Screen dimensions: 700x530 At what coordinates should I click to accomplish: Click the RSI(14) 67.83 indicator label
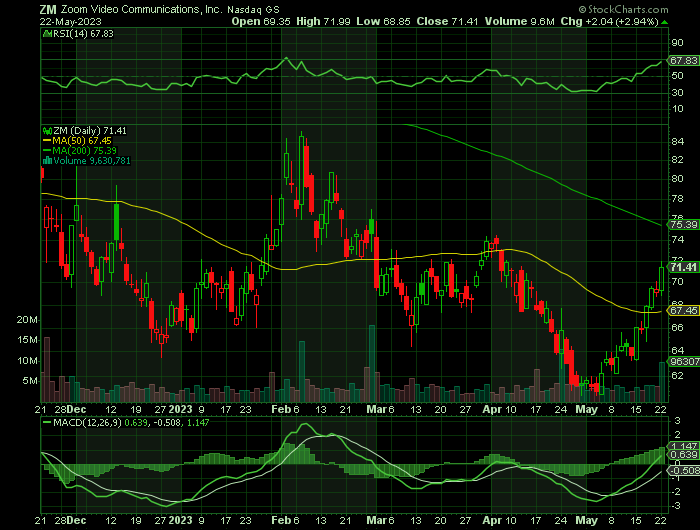pos(83,33)
